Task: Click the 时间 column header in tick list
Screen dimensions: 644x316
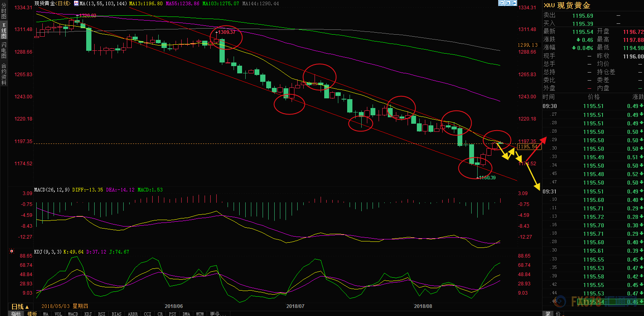Action: point(549,97)
